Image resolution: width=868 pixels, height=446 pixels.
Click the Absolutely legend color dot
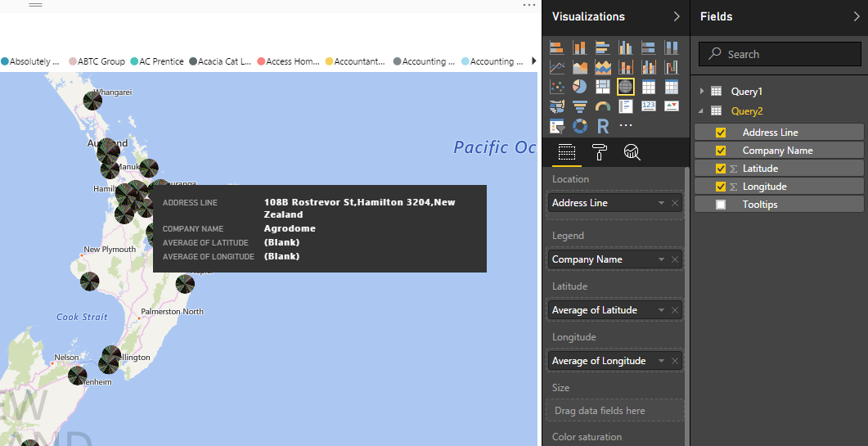coord(4,61)
